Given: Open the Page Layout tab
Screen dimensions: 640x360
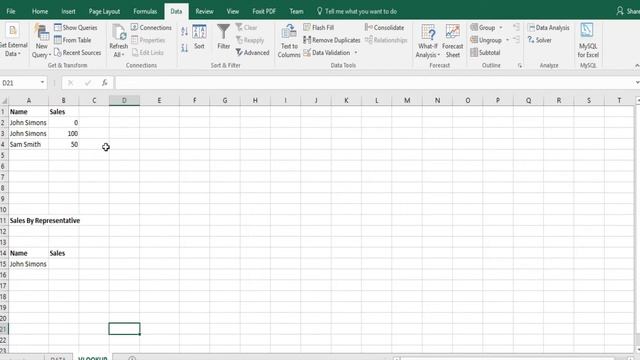Looking at the screenshot, I should (x=104, y=11).
